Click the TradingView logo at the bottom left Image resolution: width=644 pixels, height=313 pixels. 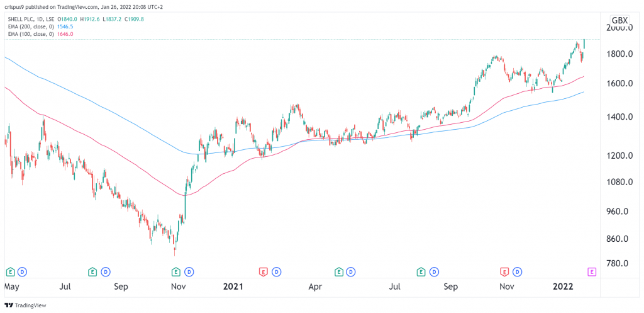25,305
